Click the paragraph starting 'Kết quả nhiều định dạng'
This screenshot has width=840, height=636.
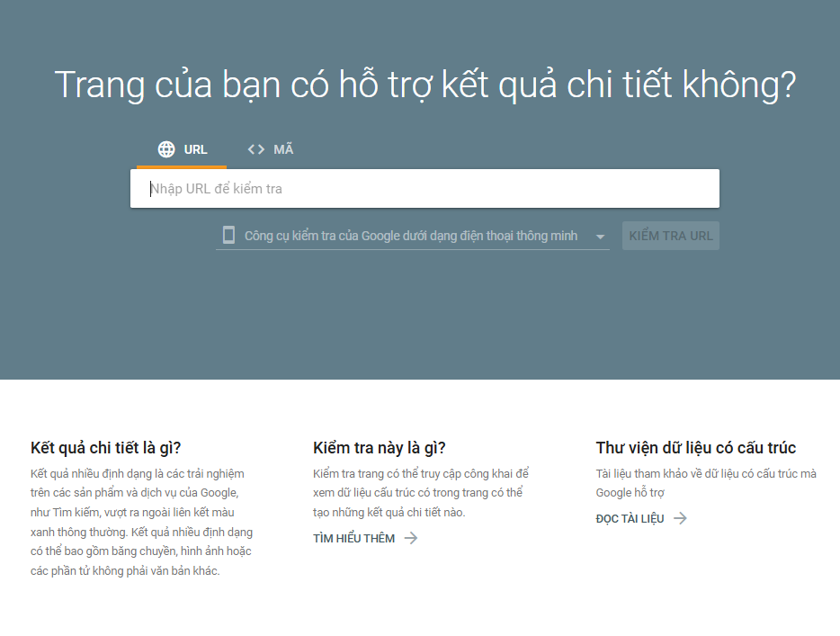(141, 522)
